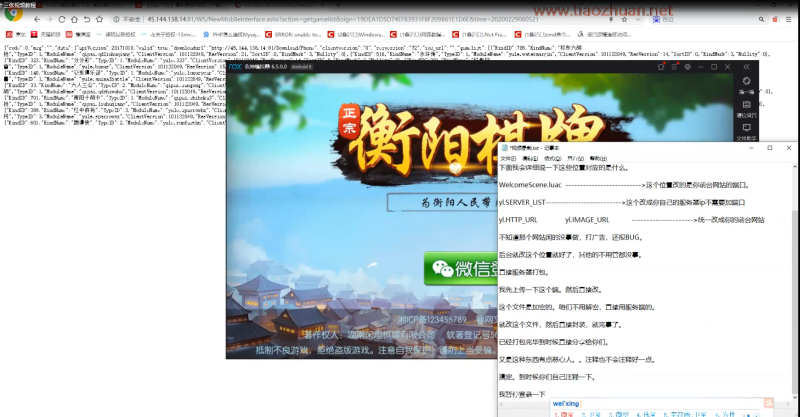Select first IME candidate for wei'xing
Viewport: 800px width, 417px height.
pos(565,414)
